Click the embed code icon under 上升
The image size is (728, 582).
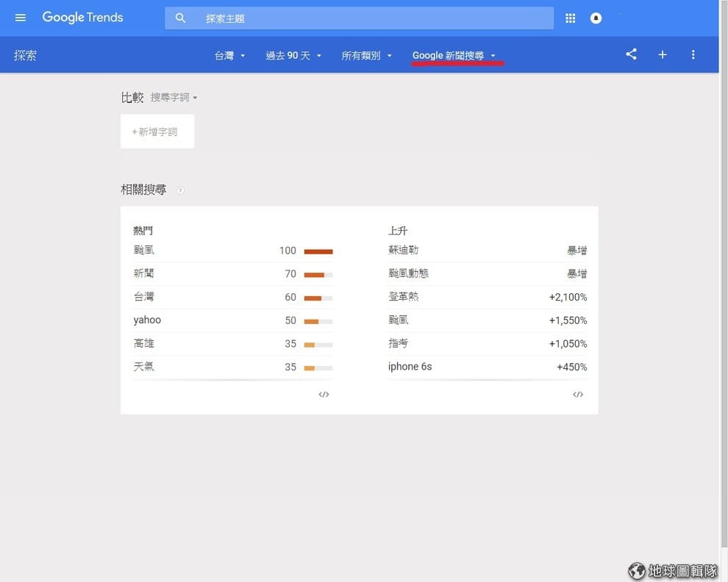(577, 395)
